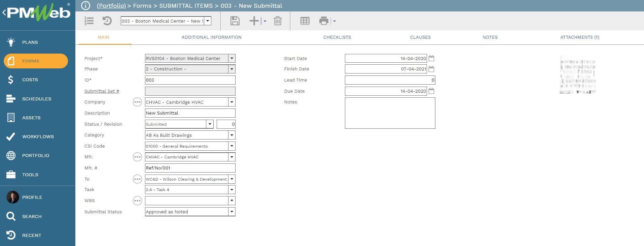
Task: Click the printer icon in toolbar
Action: 323,21
